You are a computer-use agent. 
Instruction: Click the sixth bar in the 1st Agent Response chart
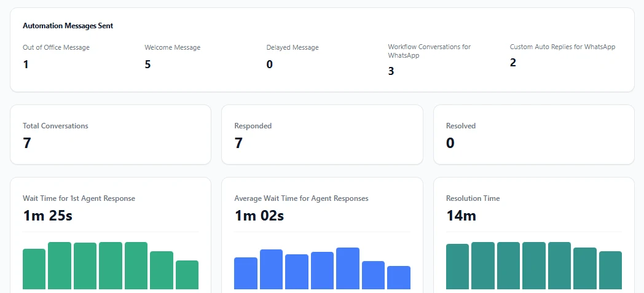click(x=162, y=270)
